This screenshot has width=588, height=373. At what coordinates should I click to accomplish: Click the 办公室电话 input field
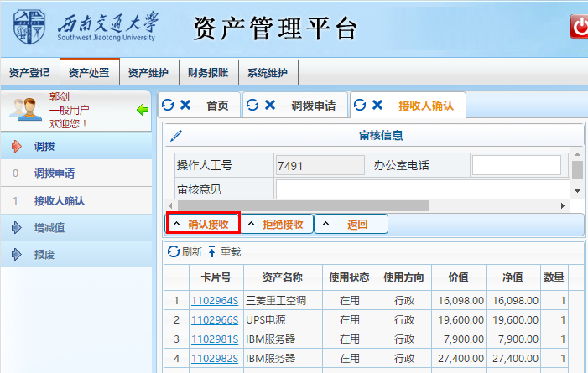(517, 165)
